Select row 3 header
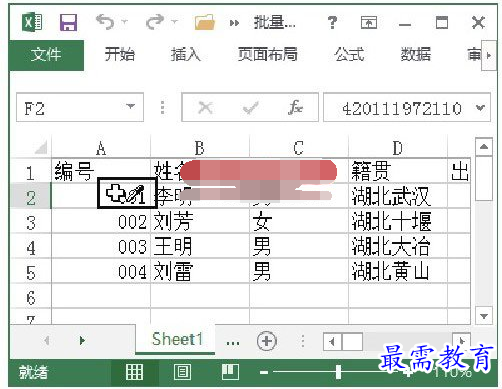The image size is (502, 389). click(x=31, y=222)
